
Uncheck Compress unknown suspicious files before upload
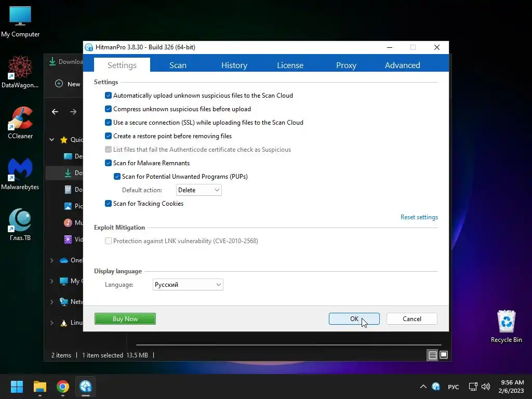(108, 109)
